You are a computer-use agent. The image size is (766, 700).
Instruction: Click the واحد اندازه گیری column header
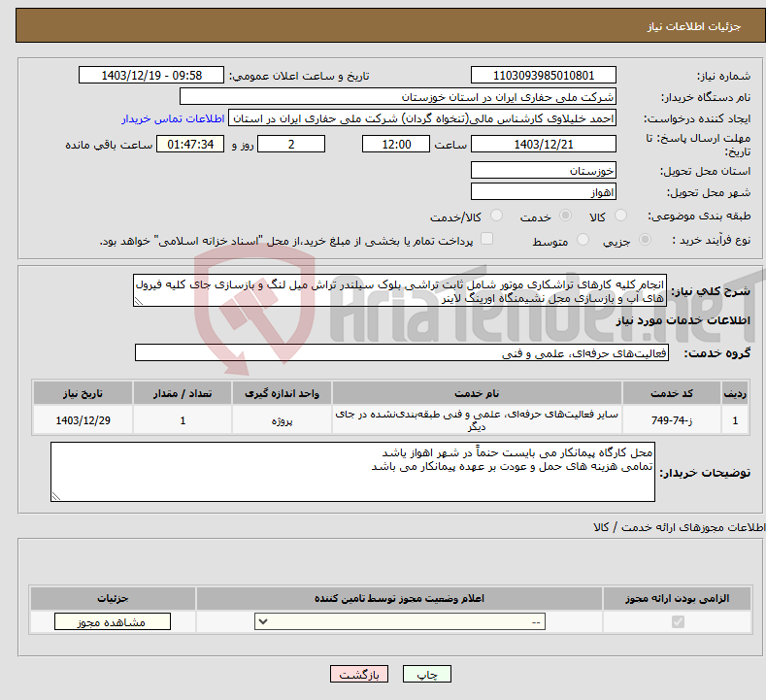coord(282,393)
